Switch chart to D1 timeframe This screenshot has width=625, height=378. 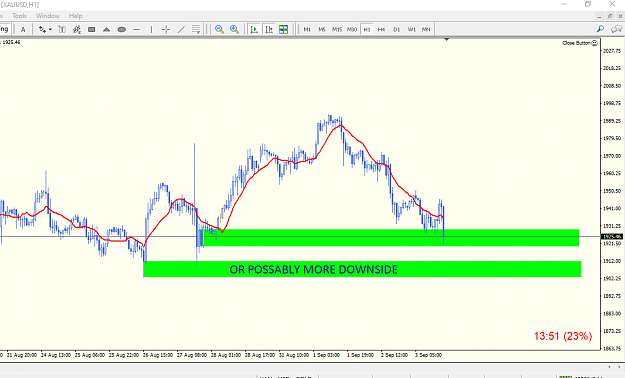click(397, 30)
